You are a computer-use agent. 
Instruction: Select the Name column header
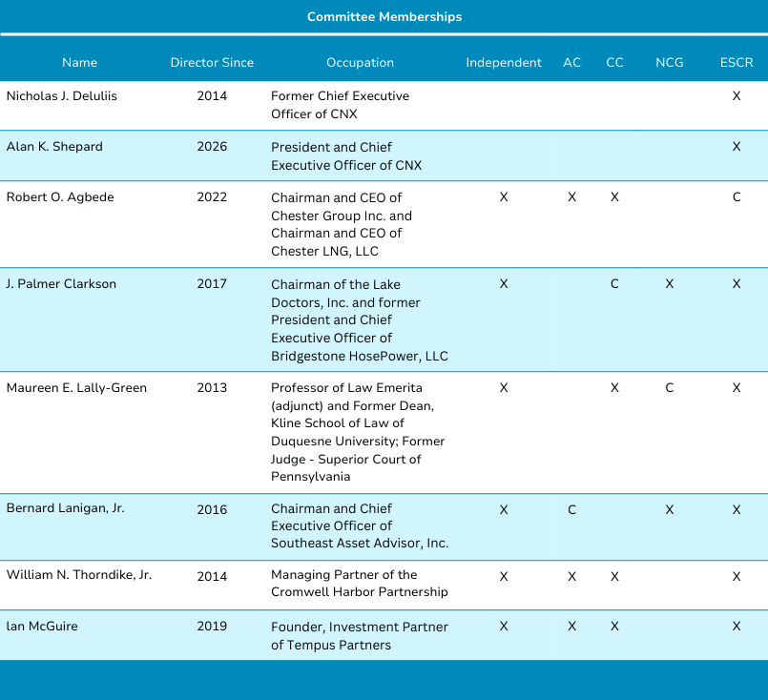[79, 63]
